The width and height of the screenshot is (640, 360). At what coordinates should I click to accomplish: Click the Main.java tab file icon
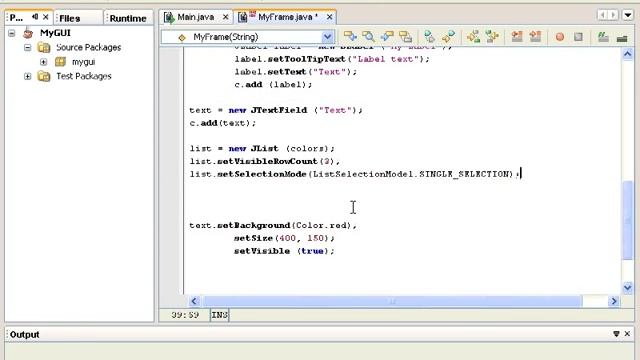[x=169, y=17]
